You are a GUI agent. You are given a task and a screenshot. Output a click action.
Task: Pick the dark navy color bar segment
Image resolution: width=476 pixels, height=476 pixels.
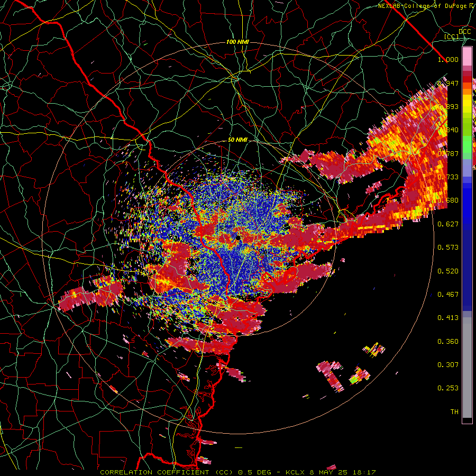(x=467, y=267)
